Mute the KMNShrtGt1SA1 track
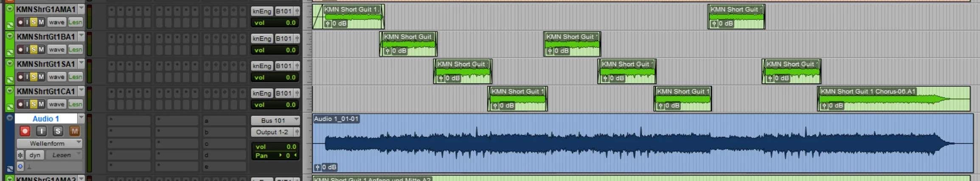The width and height of the screenshot is (980, 181). pyautogui.click(x=41, y=77)
